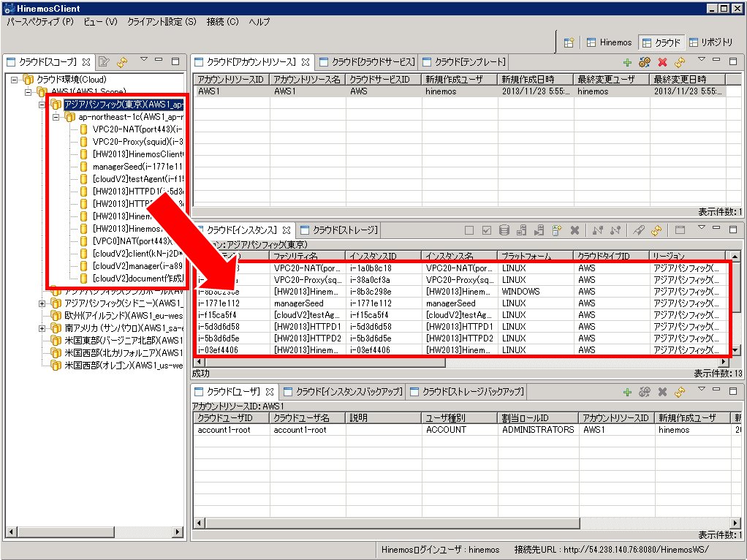Screen dimensions: 747x560
Task: Expand the 南アメリカ(サンパウロ) tree node
Action: coord(42,328)
